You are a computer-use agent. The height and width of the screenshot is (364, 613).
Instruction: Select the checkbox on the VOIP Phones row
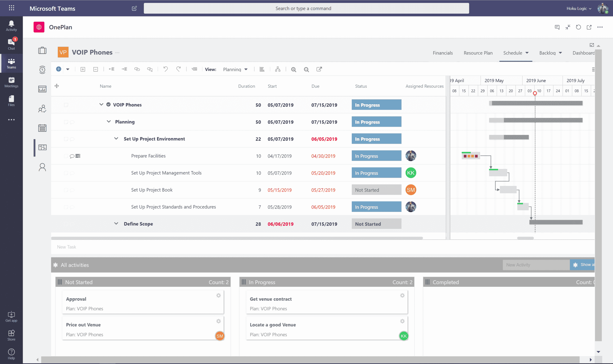[66, 105]
